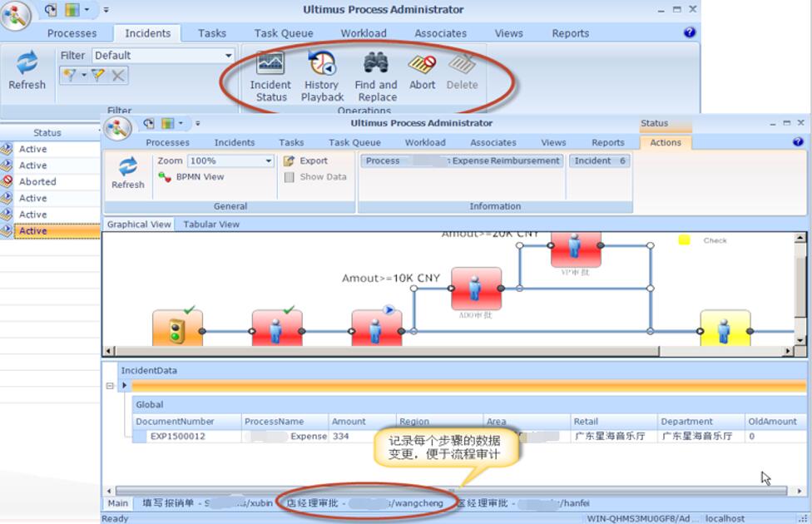
Task: Open the Task Queue ribbon tab
Action: click(x=283, y=33)
